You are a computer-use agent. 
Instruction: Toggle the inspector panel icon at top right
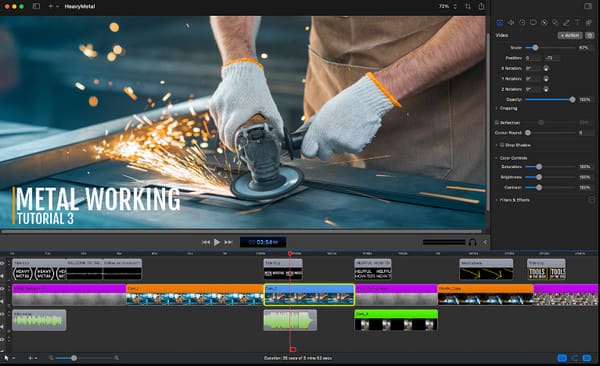(x=588, y=6)
